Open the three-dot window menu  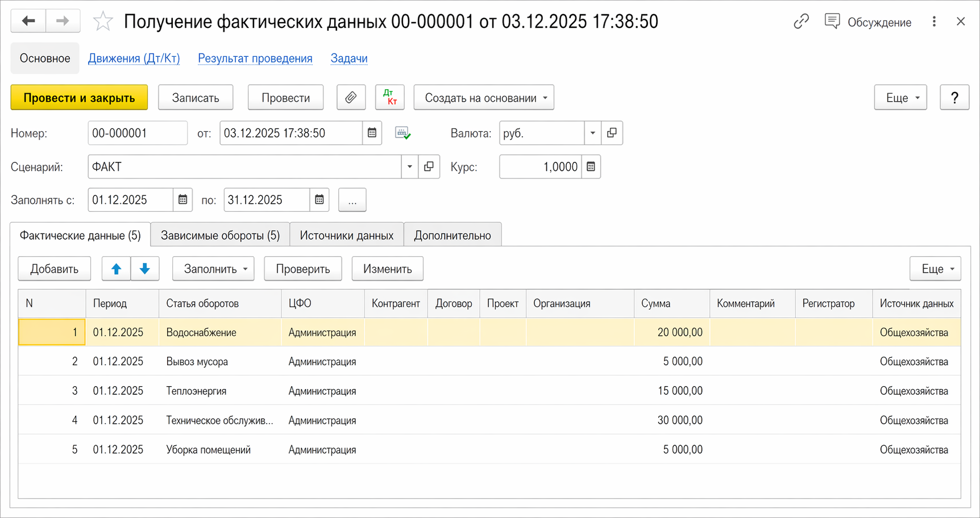click(934, 22)
